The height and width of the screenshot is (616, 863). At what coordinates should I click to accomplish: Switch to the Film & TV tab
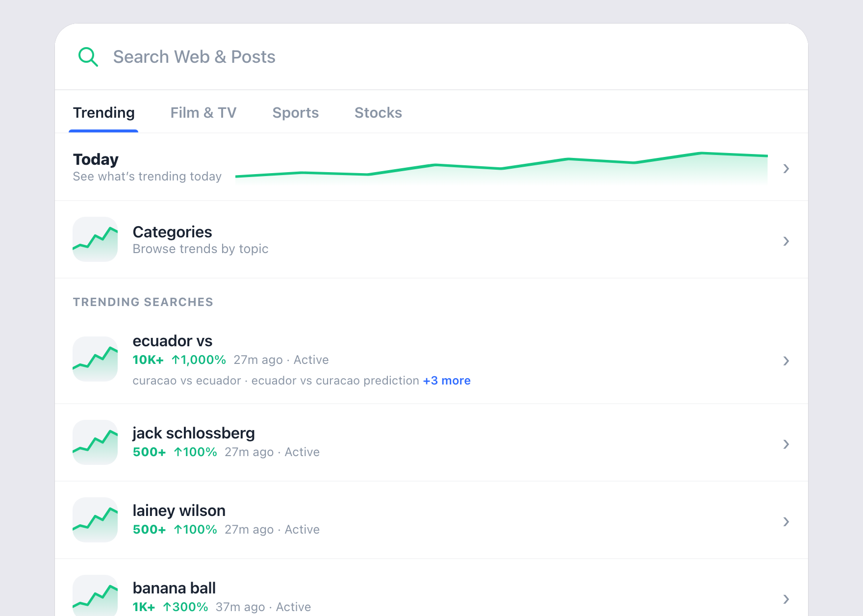point(203,113)
